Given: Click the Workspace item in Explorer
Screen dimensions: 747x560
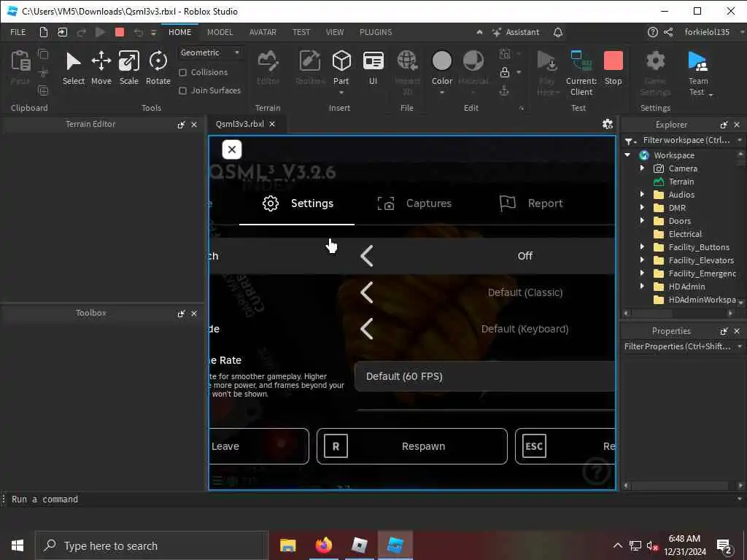Looking at the screenshot, I should pyautogui.click(x=673, y=155).
